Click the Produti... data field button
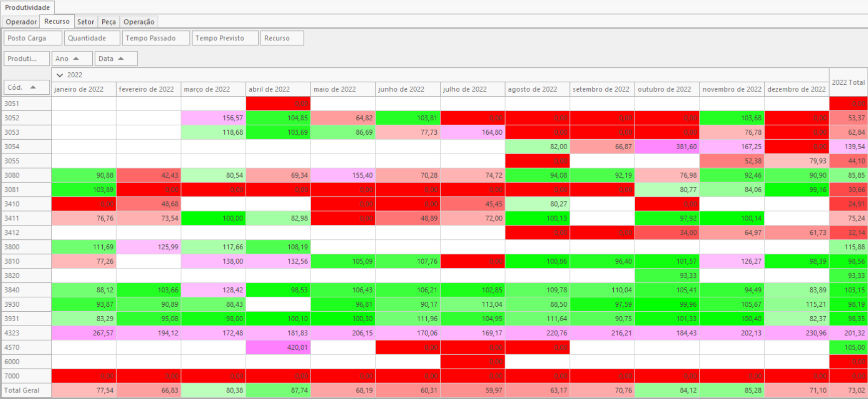This screenshot has width=868, height=399. click(26, 59)
